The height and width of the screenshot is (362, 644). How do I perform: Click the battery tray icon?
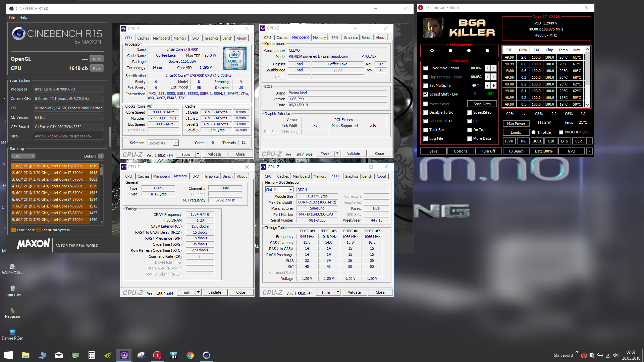(600, 355)
